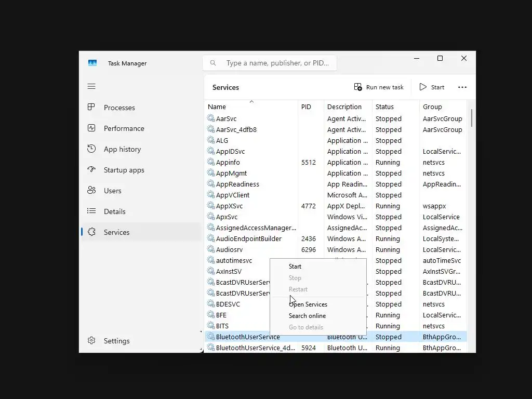Screen dimensions: 532x399
Task: Select the AppReadiness service row
Action: (336, 184)
